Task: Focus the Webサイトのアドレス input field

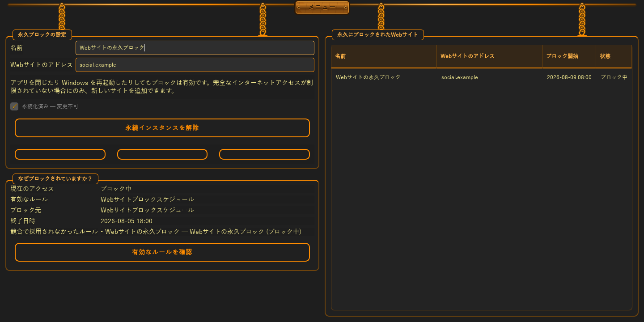Action: pyautogui.click(x=195, y=65)
